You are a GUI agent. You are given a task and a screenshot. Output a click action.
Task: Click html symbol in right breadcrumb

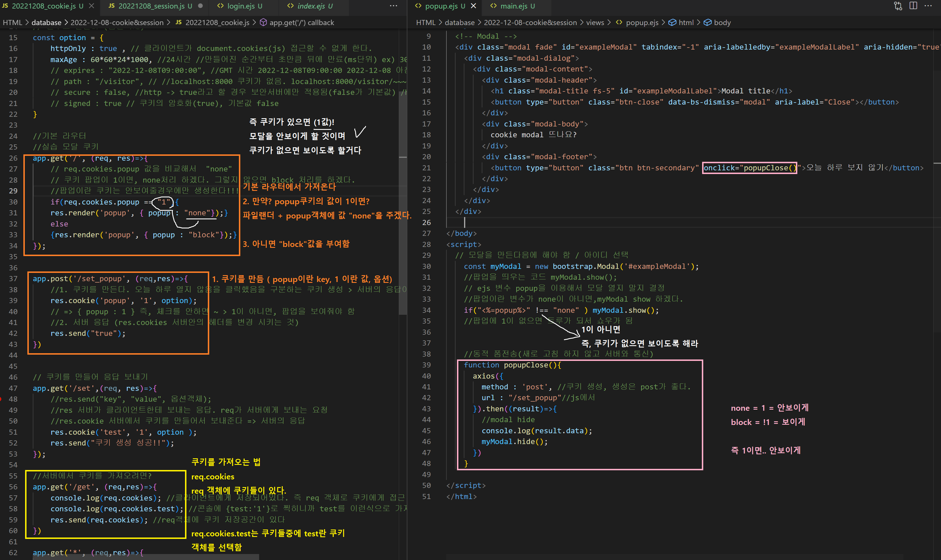pyautogui.click(x=686, y=23)
